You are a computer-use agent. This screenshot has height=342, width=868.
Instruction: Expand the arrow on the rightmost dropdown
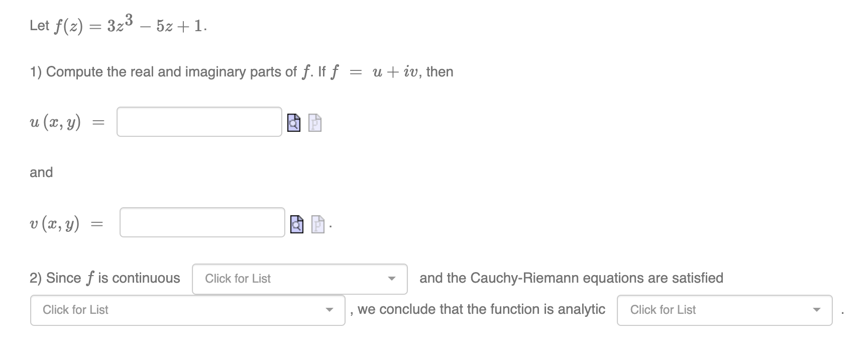click(817, 310)
